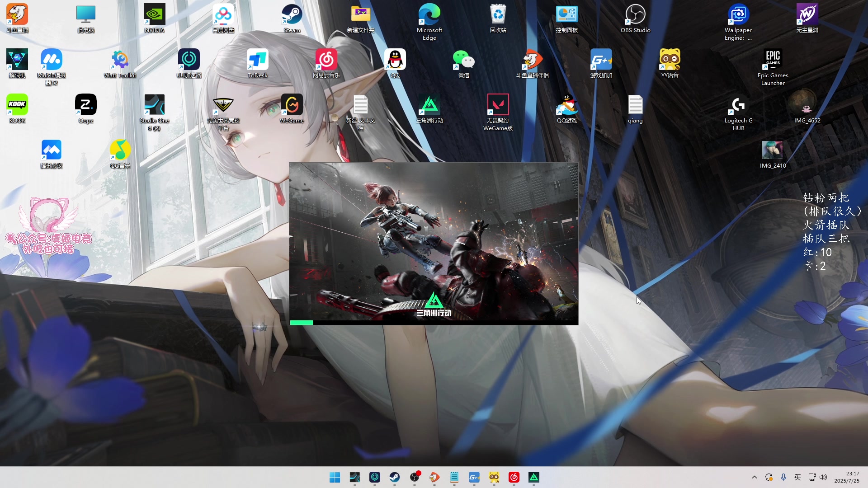Open the Watt Toolkit desktop shortcut
The height and width of the screenshot is (488, 868).
click(x=120, y=64)
